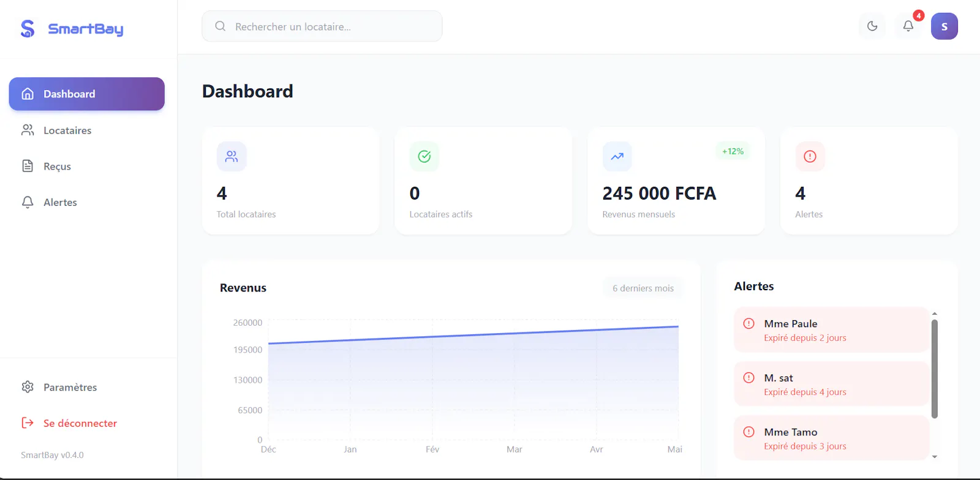The image size is (980, 480).
Task: Toggle dark mode with the moon icon
Action: [872, 26]
